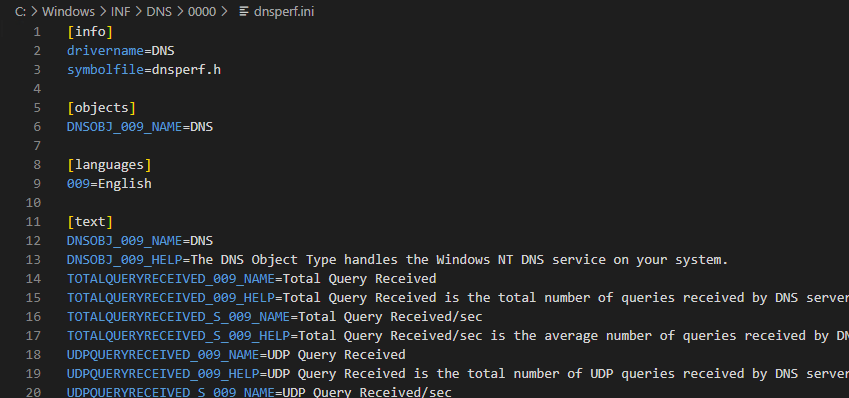Click the symbolfile=dnsperf.h line
Image resolution: width=849 pixels, height=398 pixels.
(x=143, y=70)
